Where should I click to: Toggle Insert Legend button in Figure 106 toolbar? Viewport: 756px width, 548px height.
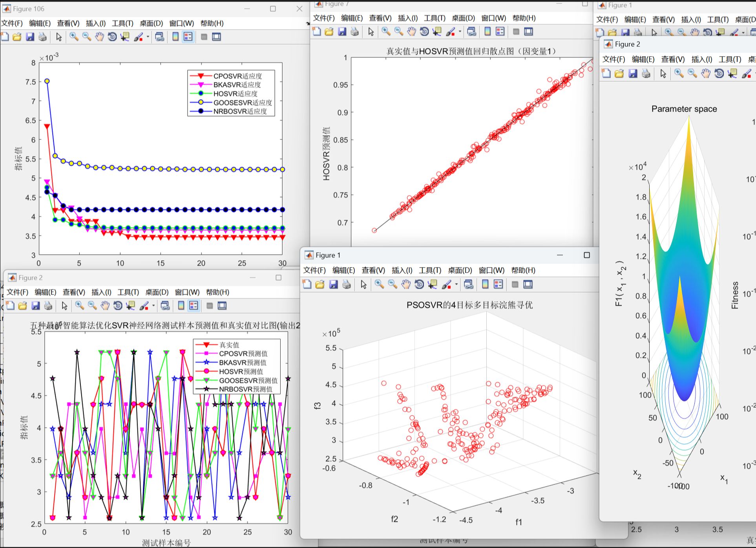pyautogui.click(x=188, y=37)
